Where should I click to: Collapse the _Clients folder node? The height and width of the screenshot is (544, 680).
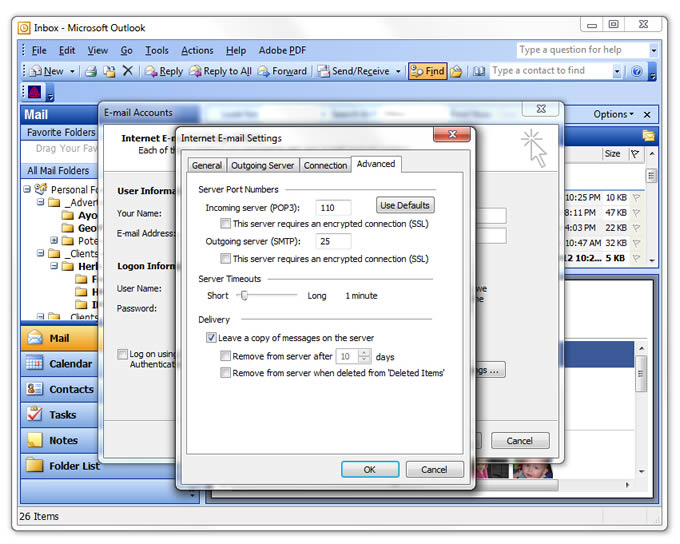(40, 253)
